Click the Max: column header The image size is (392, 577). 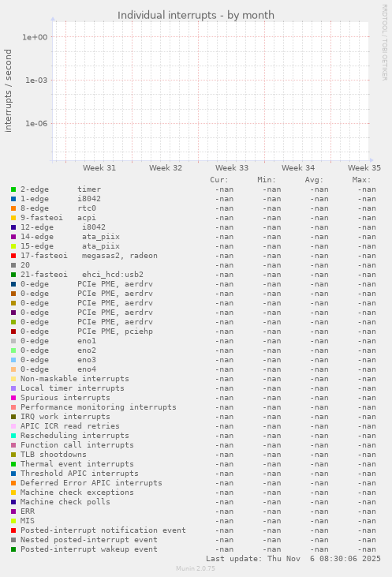pos(361,180)
